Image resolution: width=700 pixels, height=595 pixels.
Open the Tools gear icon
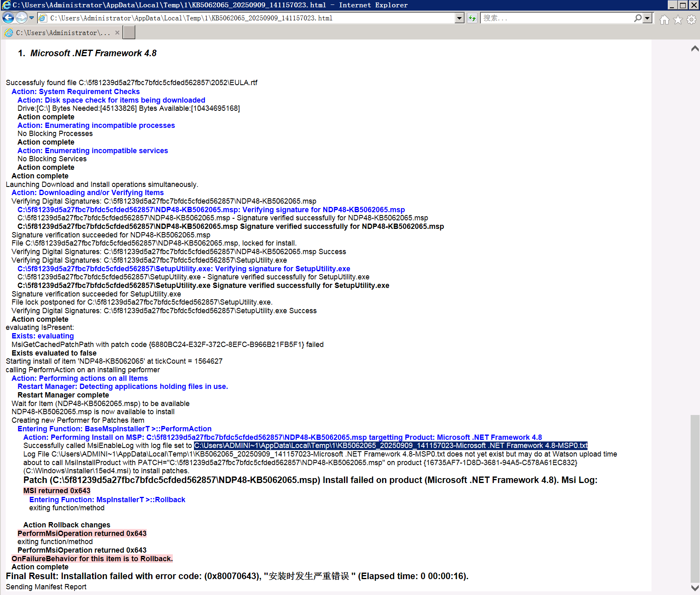tap(691, 20)
